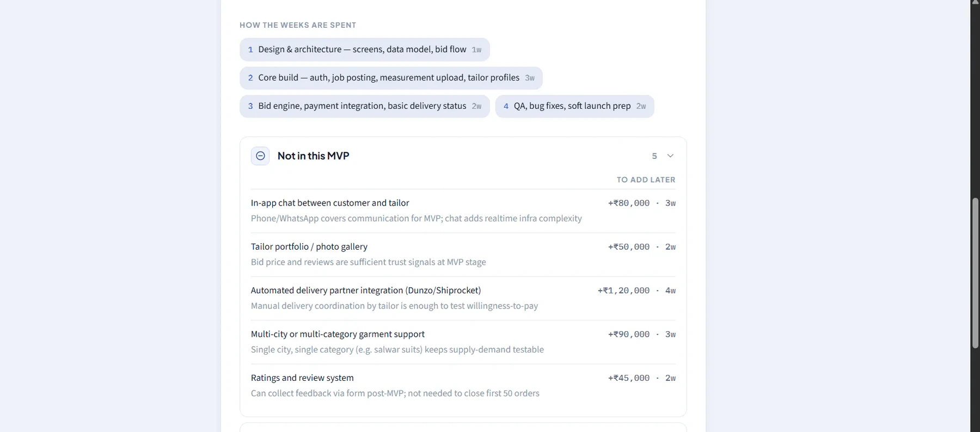This screenshot has height=432, width=980.
Task: Click the TO ADD LATER column header
Action: tap(646, 180)
